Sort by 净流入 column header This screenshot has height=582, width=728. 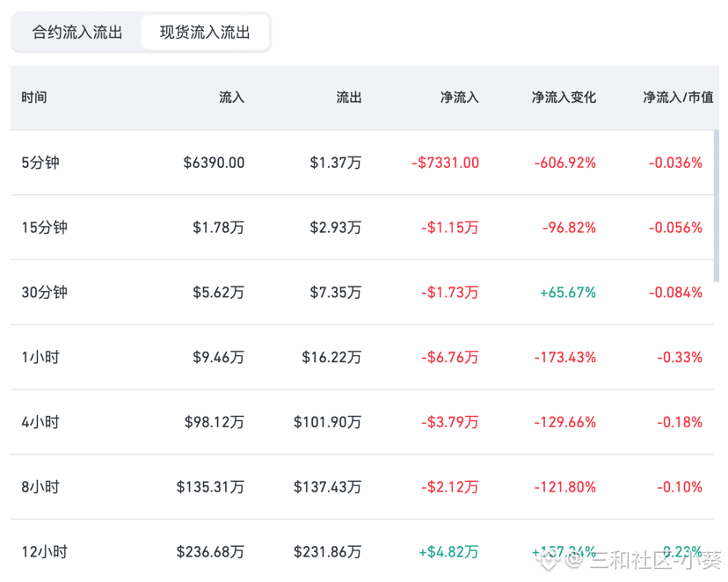click(459, 98)
